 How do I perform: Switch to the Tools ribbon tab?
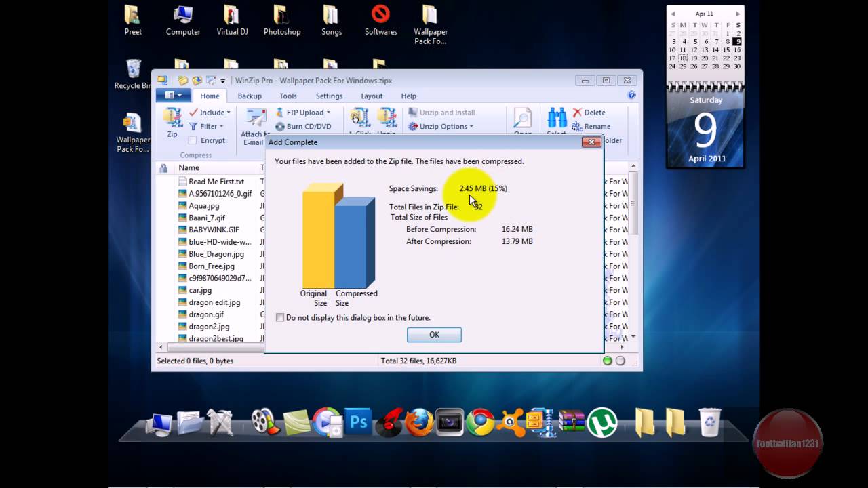pos(288,96)
